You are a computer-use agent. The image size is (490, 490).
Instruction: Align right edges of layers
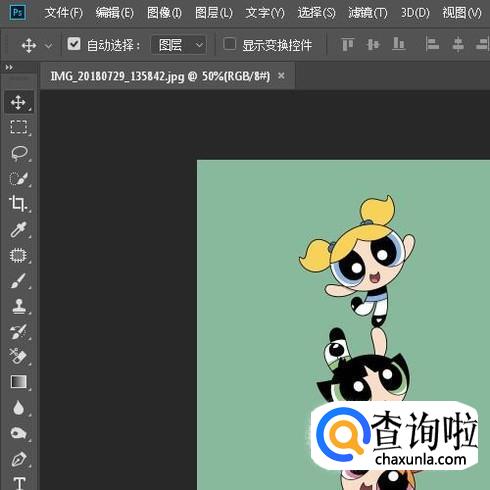pyautogui.click(x=483, y=44)
